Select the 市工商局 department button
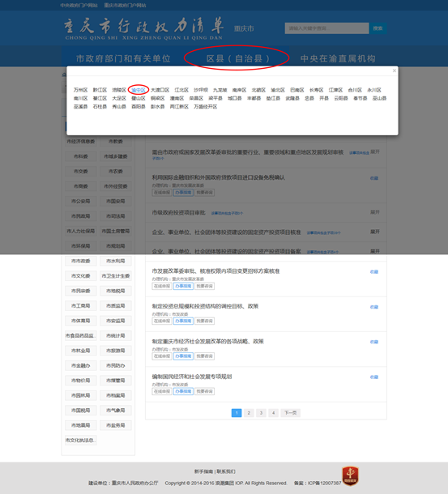This screenshot has height=494, width=448. coord(81,305)
